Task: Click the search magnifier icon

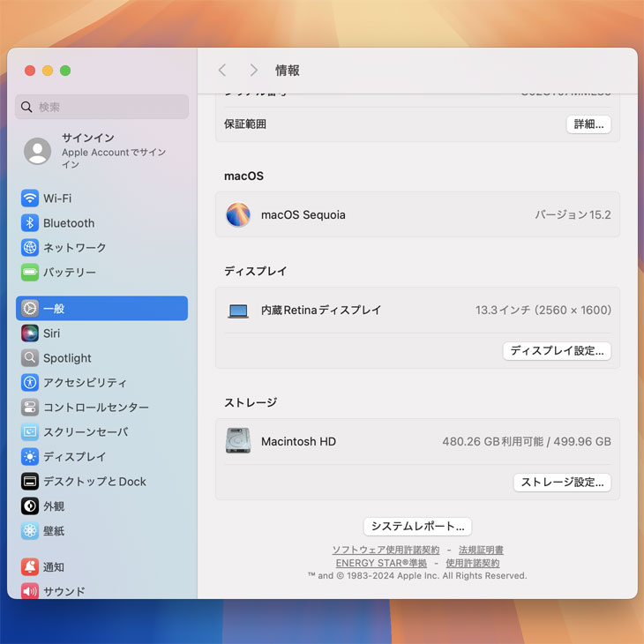Action: (x=26, y=107)
